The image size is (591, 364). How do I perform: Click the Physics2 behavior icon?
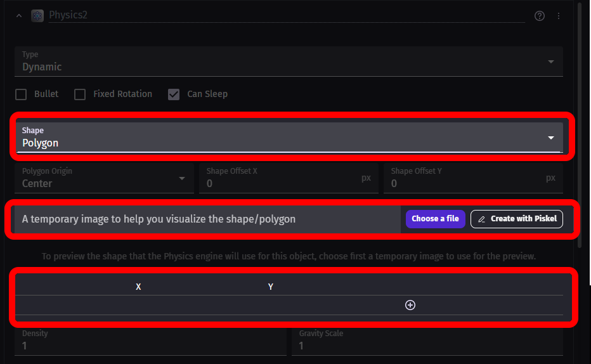tap(37, 16)
